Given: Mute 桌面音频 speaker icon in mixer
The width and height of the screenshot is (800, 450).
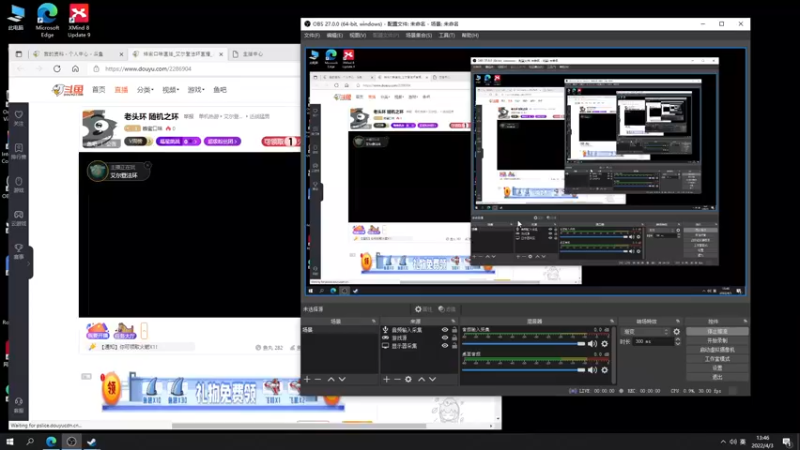Looking at the screenshot, I should (x=592, y=370).
